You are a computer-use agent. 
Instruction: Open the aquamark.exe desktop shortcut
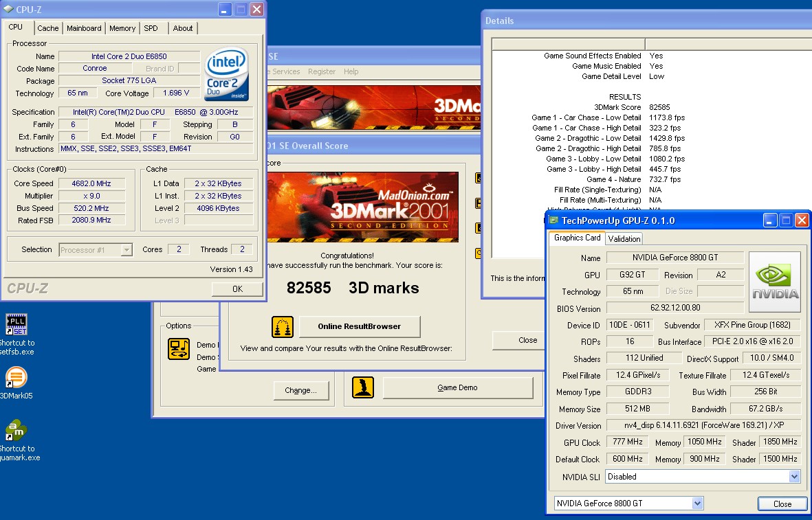tap(16, 430)
